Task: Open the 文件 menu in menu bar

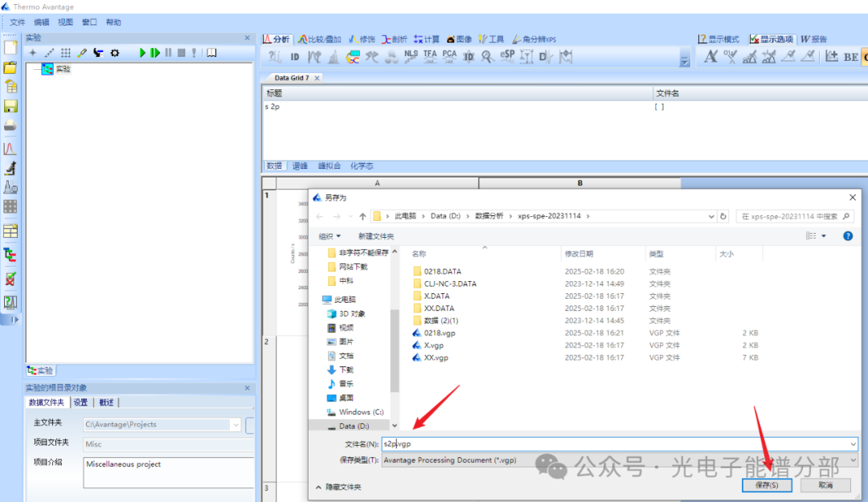Action: [x=17, y=22]
